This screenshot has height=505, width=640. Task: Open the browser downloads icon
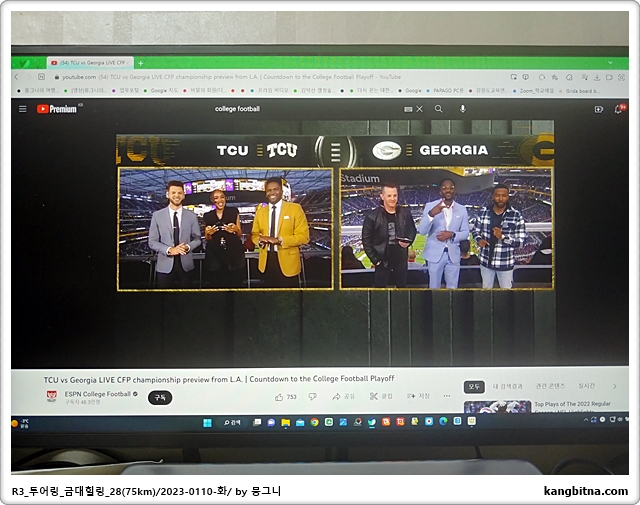point(597,77)
